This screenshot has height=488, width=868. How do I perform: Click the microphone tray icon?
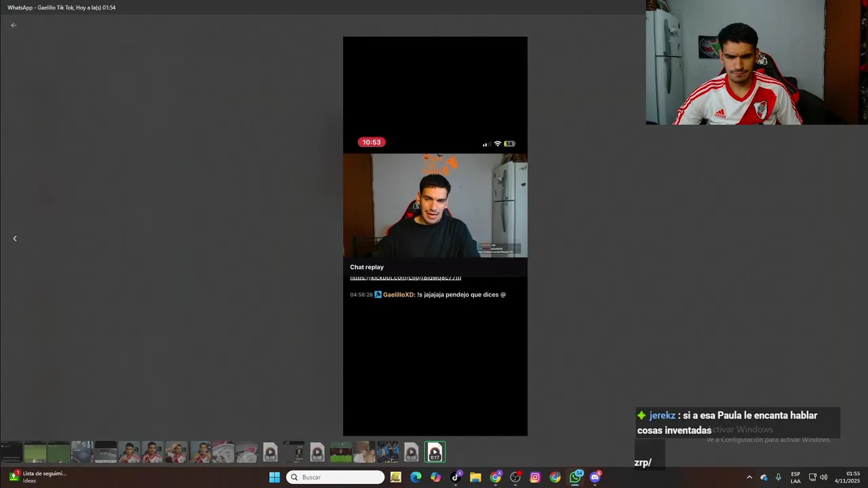tap(778, 477)
